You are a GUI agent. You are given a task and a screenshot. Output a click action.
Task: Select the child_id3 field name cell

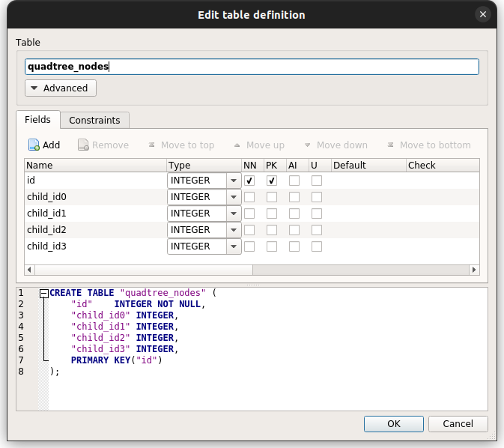click(95, 246)
